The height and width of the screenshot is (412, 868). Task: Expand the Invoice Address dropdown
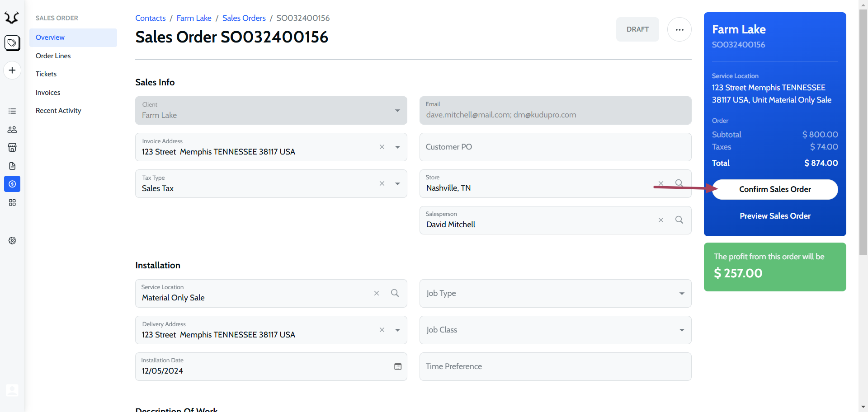coord(397,147)
